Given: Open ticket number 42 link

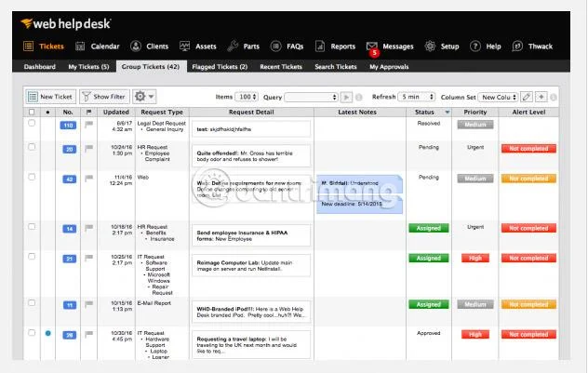Looking at the screenshot, I should [70, 180].
